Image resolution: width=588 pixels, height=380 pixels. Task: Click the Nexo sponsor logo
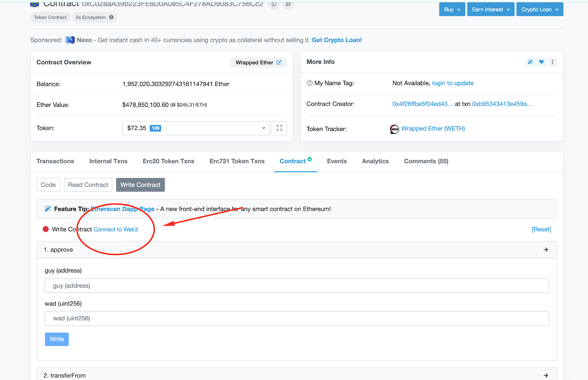point(70,40)
